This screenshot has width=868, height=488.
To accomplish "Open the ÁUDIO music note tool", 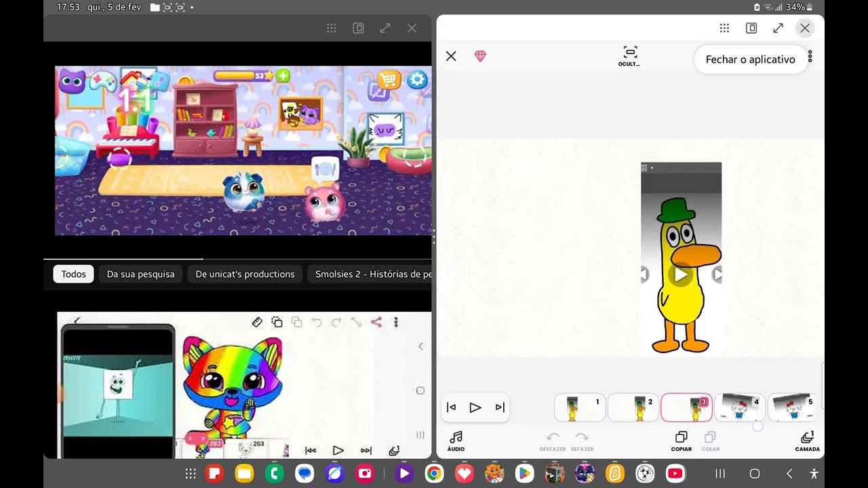I will point(456,441).
